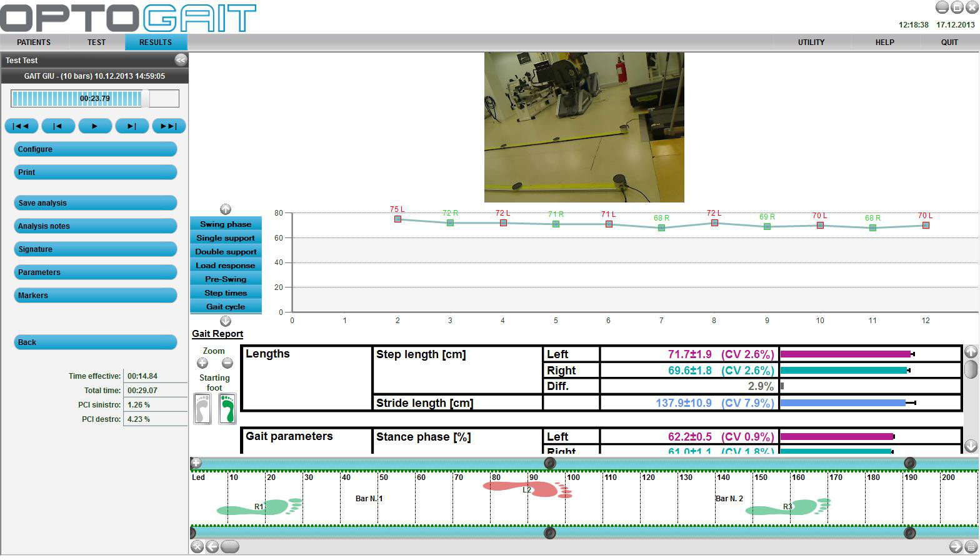Click the video progress slider at 00:23.79
The width and height of the screenshot is (980, 560).
95,98
